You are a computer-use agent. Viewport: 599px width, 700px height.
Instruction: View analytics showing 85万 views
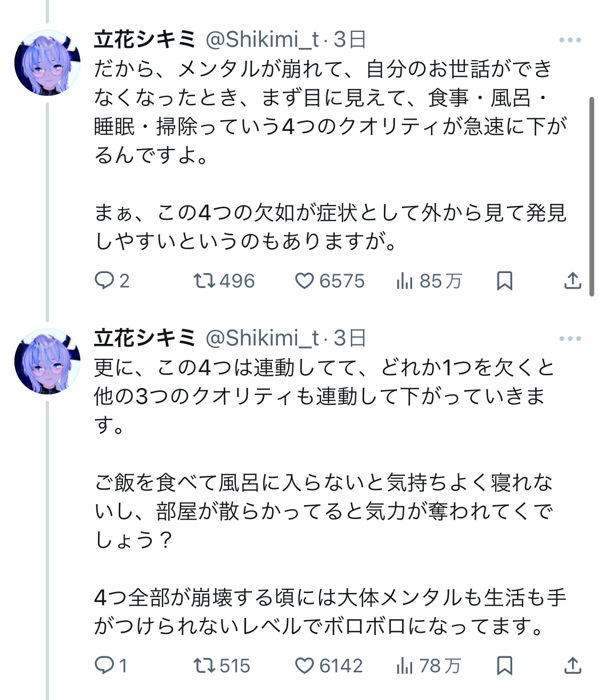pyautogui.click(x=429, y=281)
